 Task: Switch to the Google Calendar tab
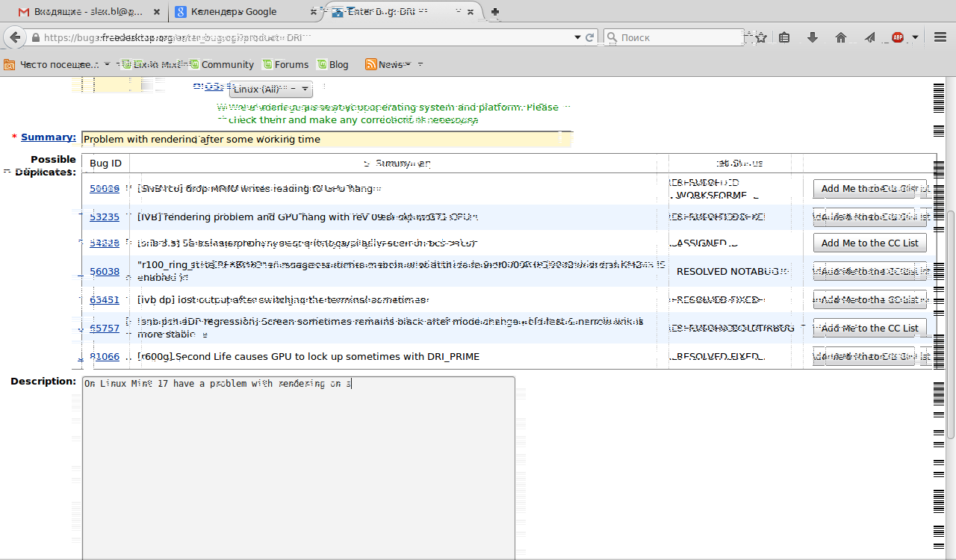233,11
